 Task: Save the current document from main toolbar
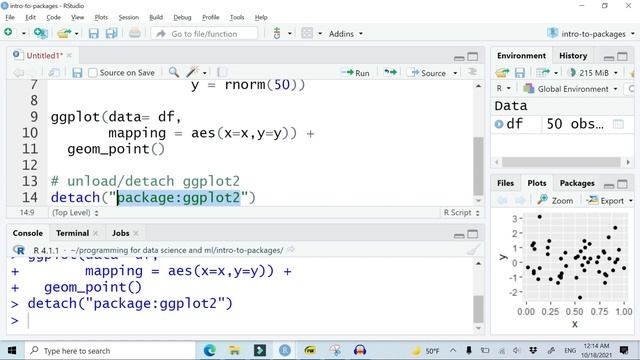[93, 33]
